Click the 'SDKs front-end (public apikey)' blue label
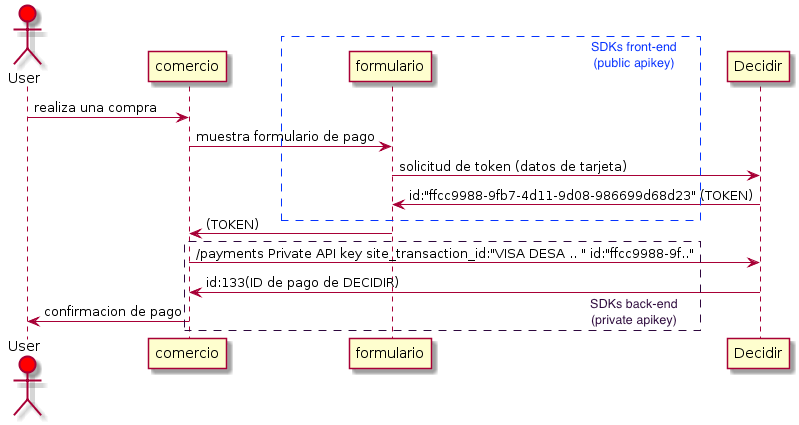 (634, 55)
